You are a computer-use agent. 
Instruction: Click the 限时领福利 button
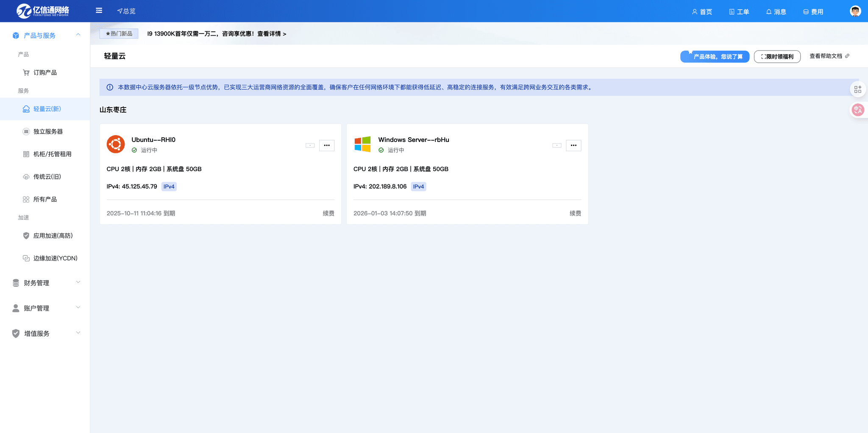coord(777,56)
